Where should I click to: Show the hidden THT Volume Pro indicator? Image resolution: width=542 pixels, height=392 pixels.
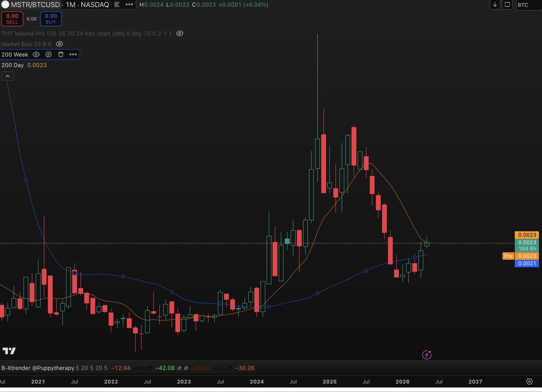tap(179, 34)
